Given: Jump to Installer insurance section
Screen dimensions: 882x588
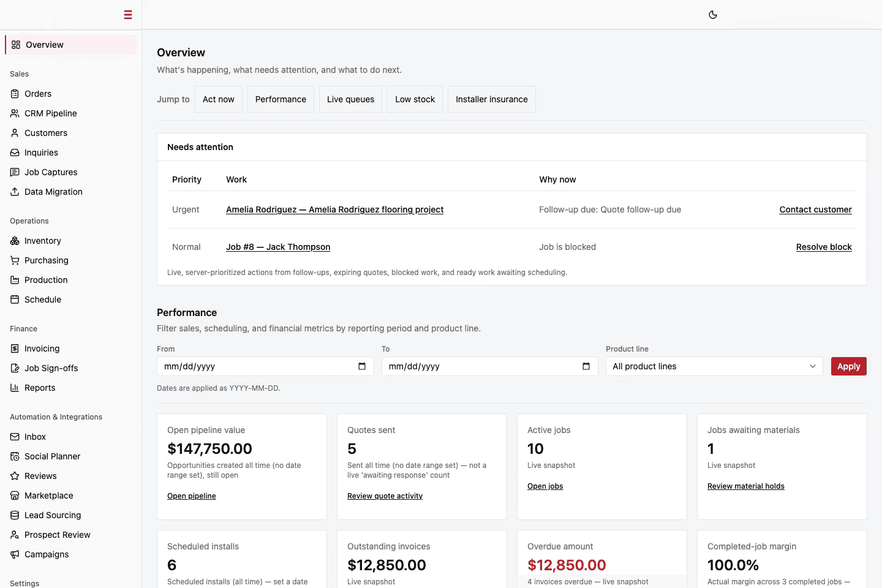Looking at the screenshot, I should click(492, 99).
